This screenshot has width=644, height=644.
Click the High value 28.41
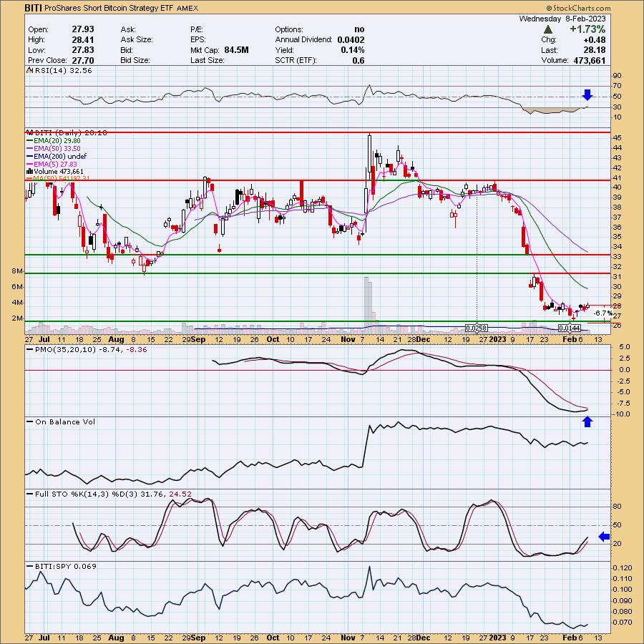83,40
